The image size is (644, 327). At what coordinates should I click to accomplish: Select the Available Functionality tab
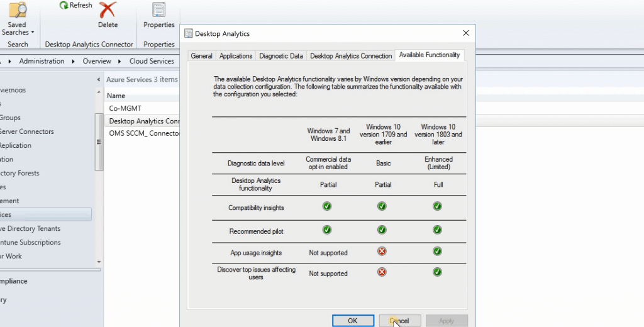pyautogui.click(x=429, y=55)
